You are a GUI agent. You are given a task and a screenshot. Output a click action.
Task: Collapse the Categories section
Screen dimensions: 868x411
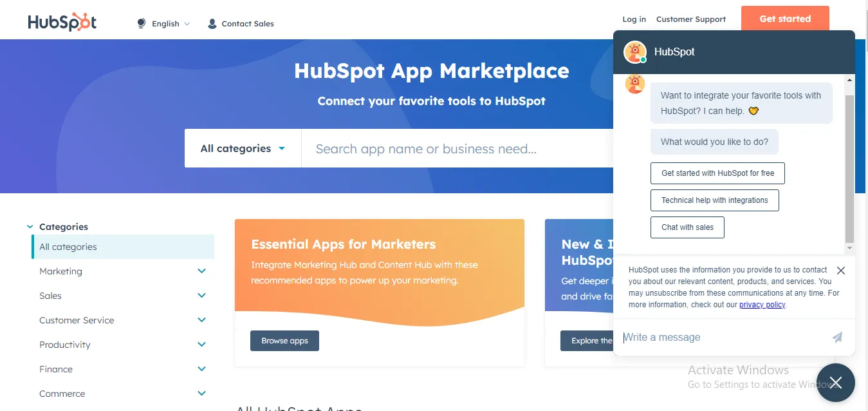pos(30,227)
